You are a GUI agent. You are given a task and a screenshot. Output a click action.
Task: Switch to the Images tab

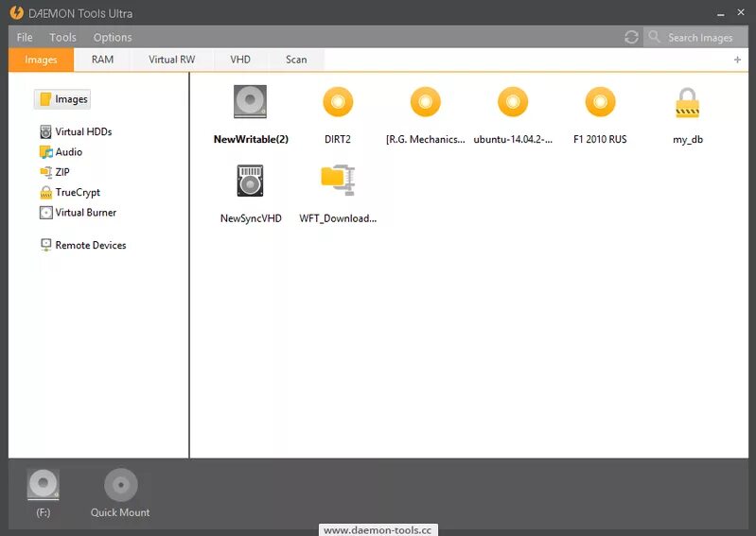pyautogui.click(x=41, y=60)
